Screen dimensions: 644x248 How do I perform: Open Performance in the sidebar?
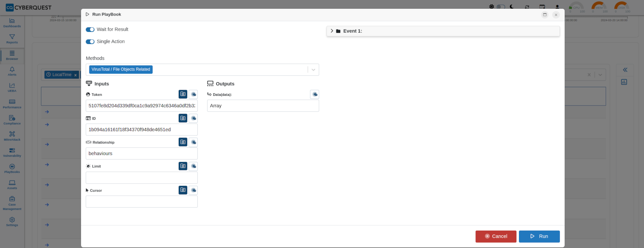click(x=12, y=104)
